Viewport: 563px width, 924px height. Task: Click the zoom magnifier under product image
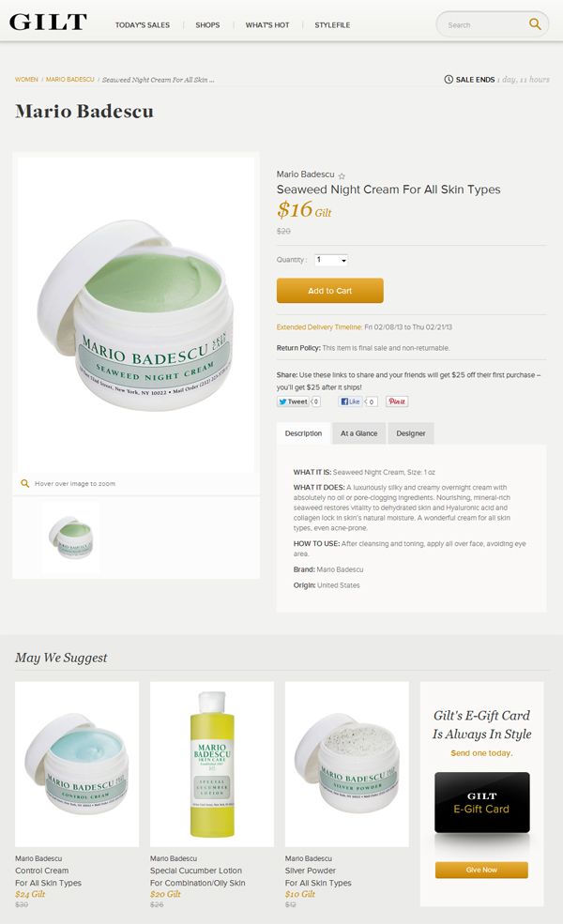click(24, 483)
